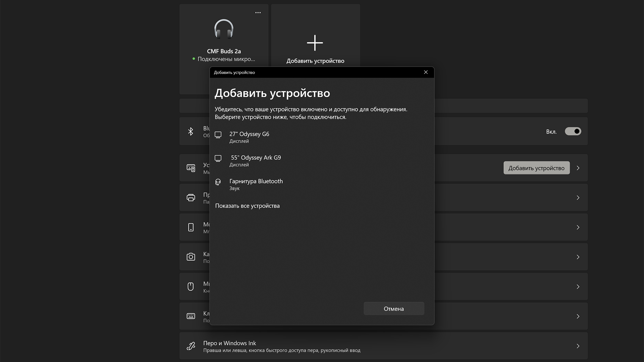Open the three-dot menu on CMF Buds 2a tile
Screen dimensions: 644x362
pos(258,12)
